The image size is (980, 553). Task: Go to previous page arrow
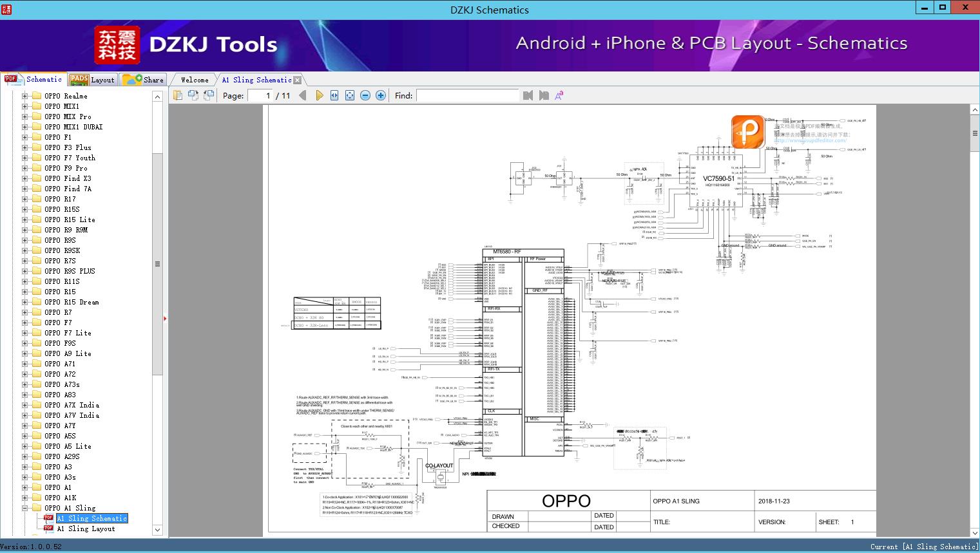[303, 95]
